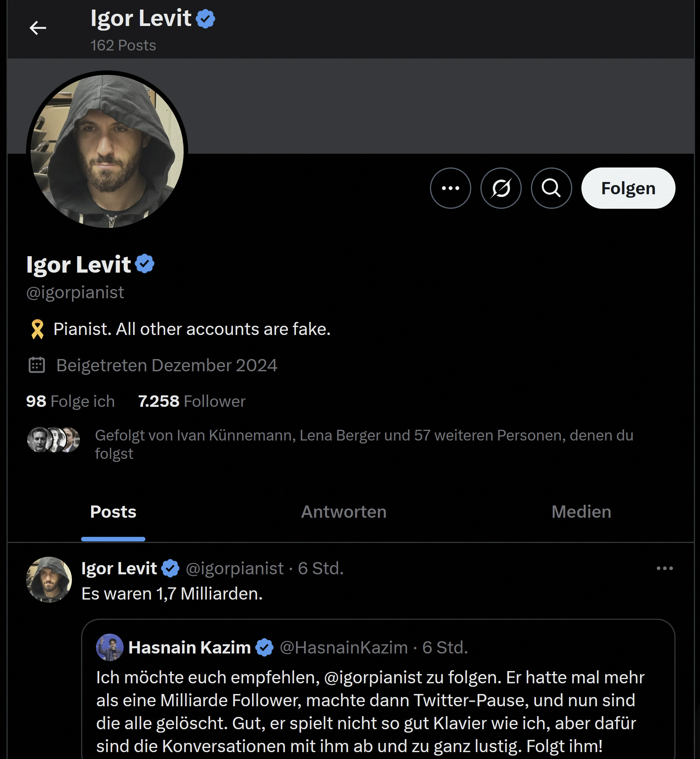Open Hasnain Kazim's avatar in quoted post
Image resolution: width=700 pixels, height=759 pixels.
click(110, 647)
